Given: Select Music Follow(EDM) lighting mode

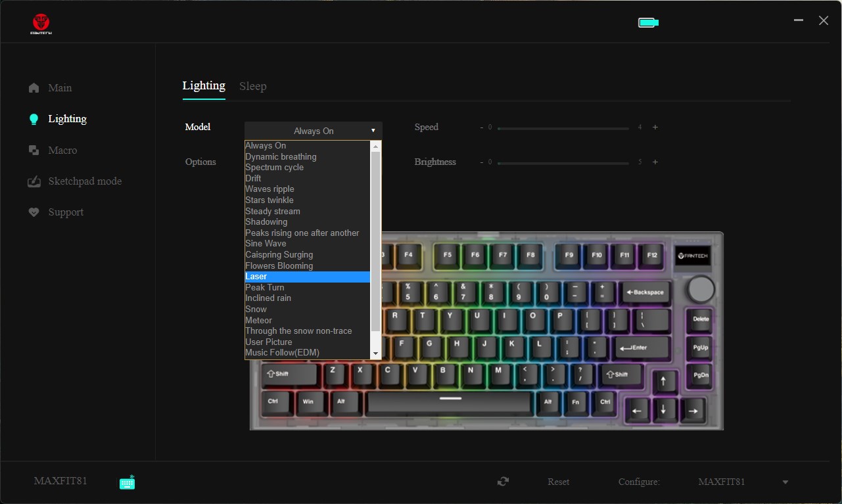Looking at the screenshot, I should [x=282, y=353].
